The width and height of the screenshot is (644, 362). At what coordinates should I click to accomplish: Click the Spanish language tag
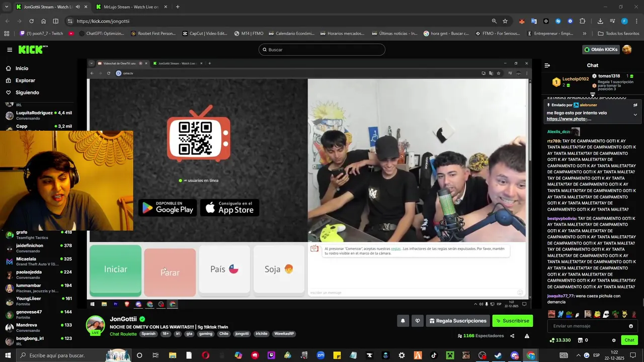click(148, 334)
